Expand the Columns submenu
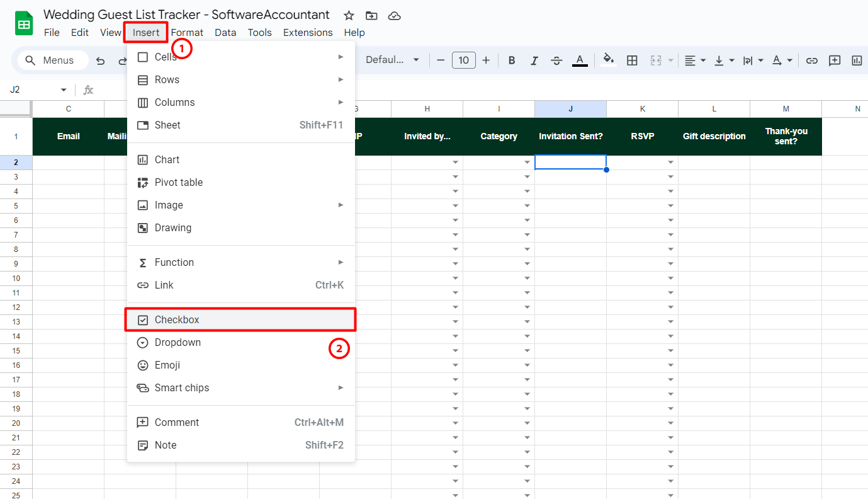868x499 pixels. pos(241,102)
